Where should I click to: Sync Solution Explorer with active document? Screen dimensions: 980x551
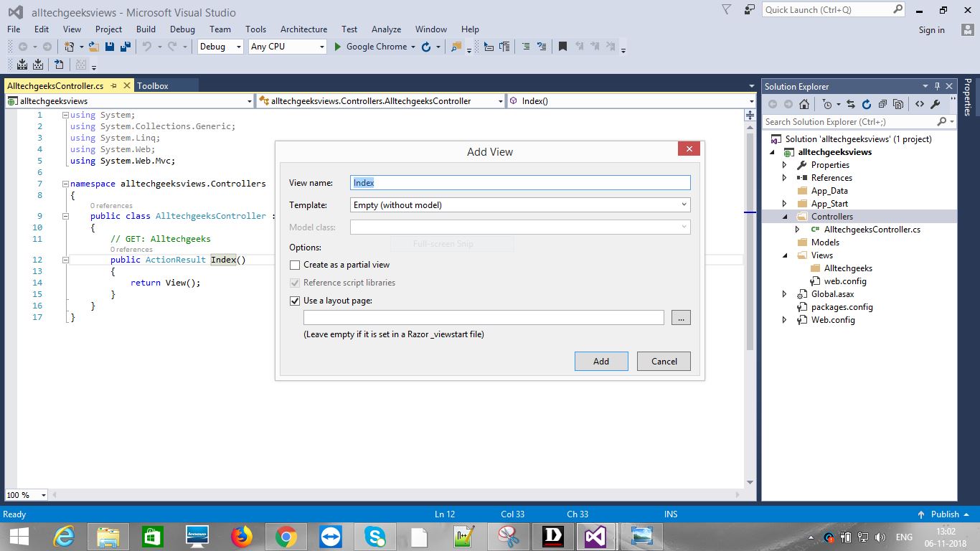[x=852, y=103]
